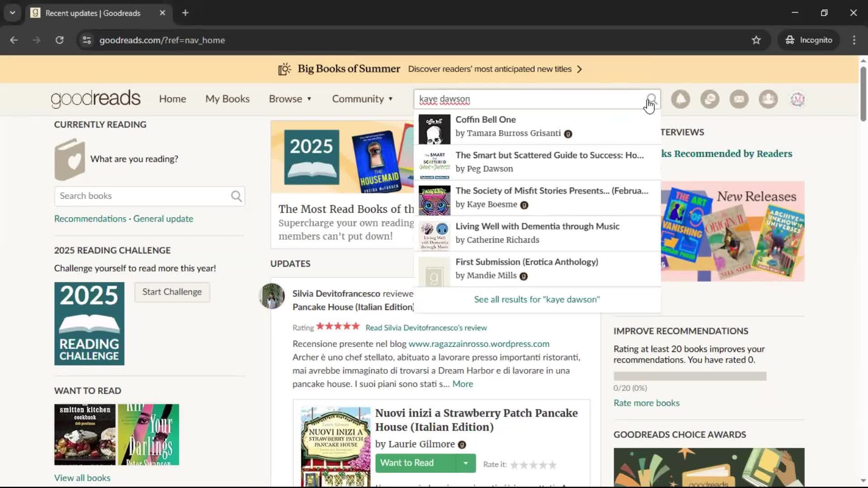The width and height of the screenshot is (868, 488).
Task: Open the messages envelope icon
Action: (x=739, y=99)
